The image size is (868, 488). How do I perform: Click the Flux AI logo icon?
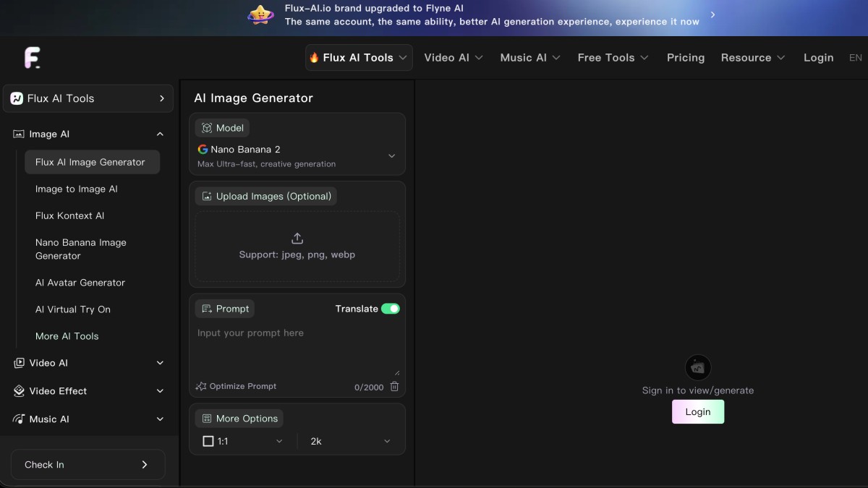point(32,58)
